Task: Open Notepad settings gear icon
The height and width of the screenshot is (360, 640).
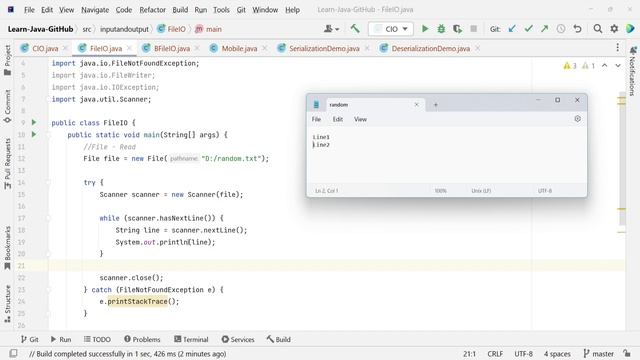Action: coord(577,119)
